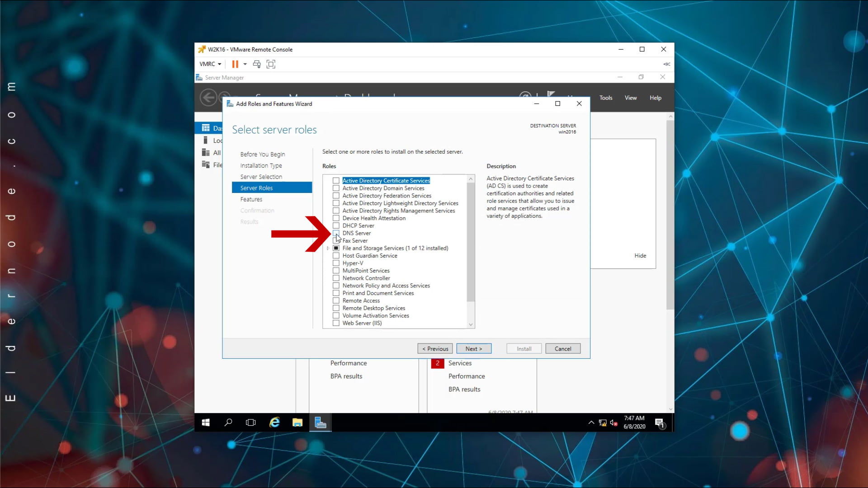Check the DNS Server role checkbox
The height and width of the screenshot is (488, 868).
coord(336,233)
